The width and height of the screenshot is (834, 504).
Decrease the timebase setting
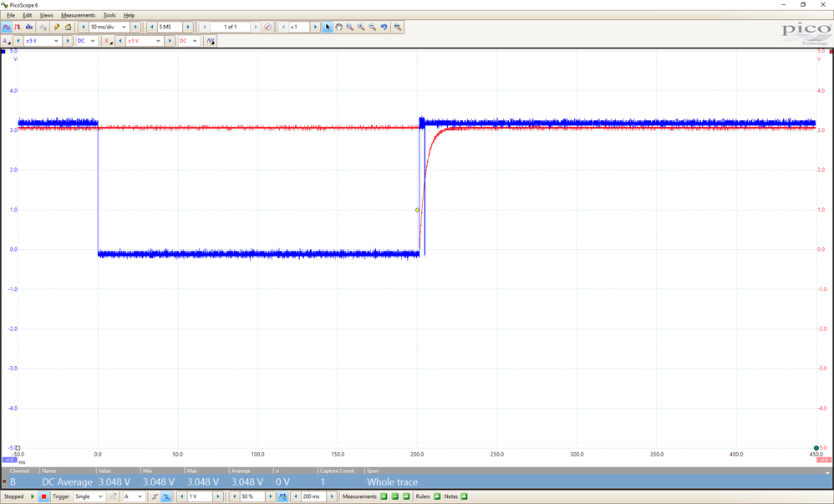83,27
